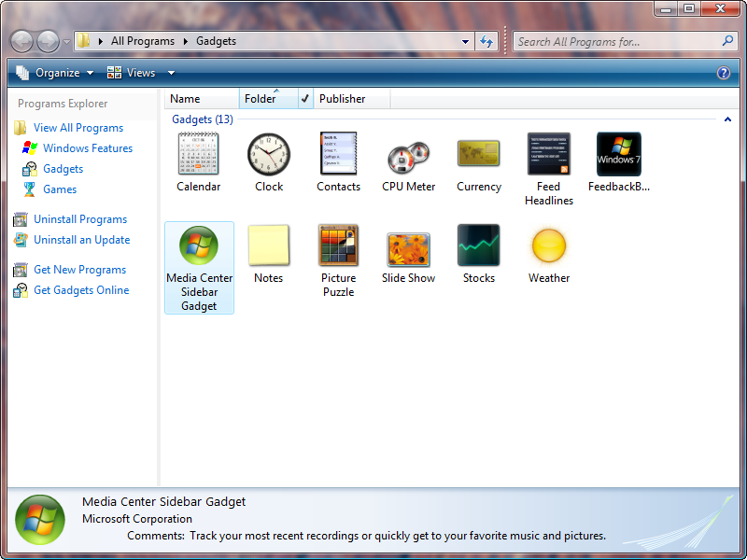Refresh the Gadgets folder view
747x560 pixels.
(486, 41)
